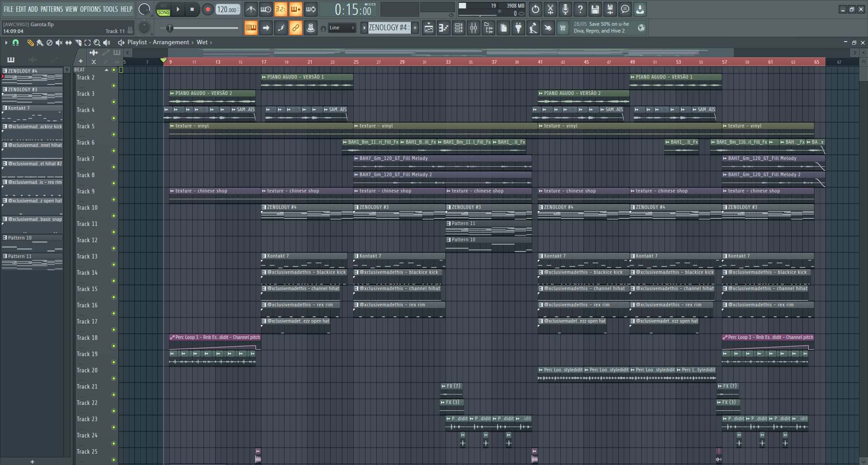Expand the Wet breadcrumb arrow
This screenshot has width=868, height=465.
211,42
